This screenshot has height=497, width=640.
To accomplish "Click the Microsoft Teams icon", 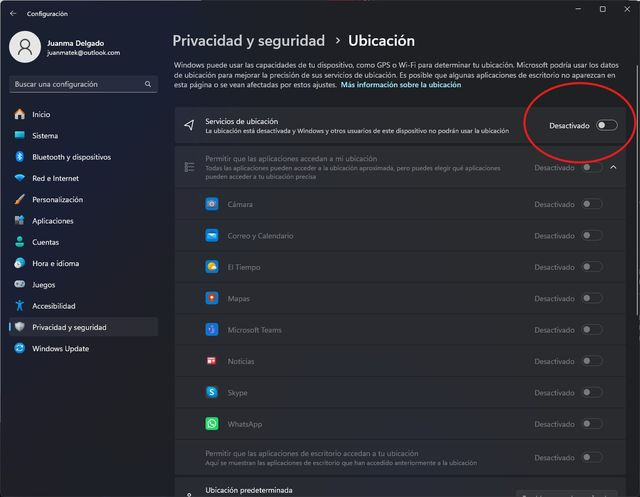I will pyautogui.click(x=212, y=330).
